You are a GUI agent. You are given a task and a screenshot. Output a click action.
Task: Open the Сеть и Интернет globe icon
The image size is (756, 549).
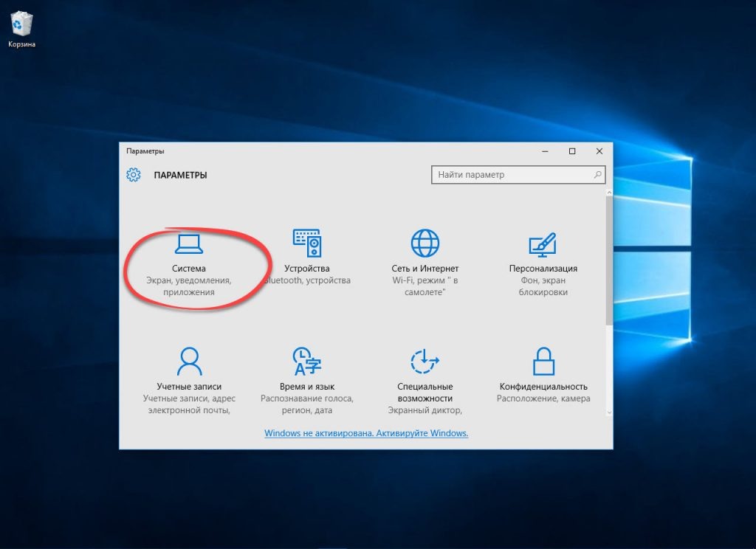pyautogui.click(x=425, y=243)
